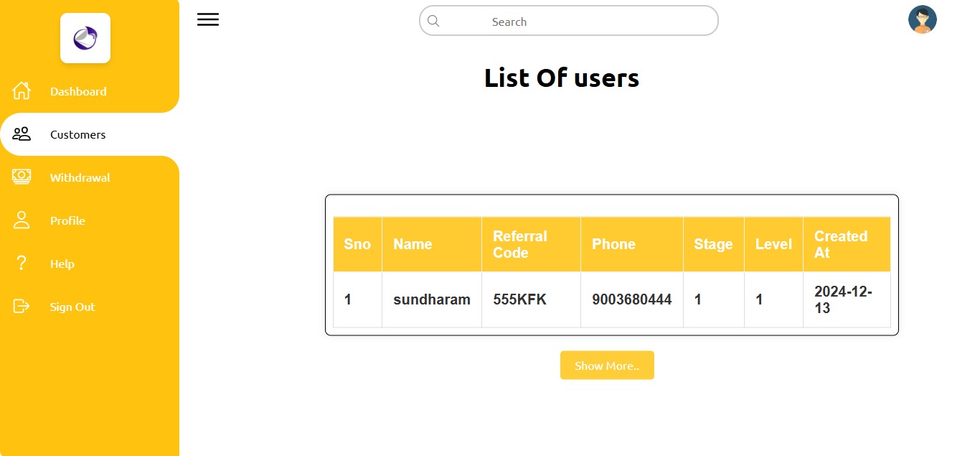Select Customers in the sidebar
The image size is (980, 456).
click(77, 134)
